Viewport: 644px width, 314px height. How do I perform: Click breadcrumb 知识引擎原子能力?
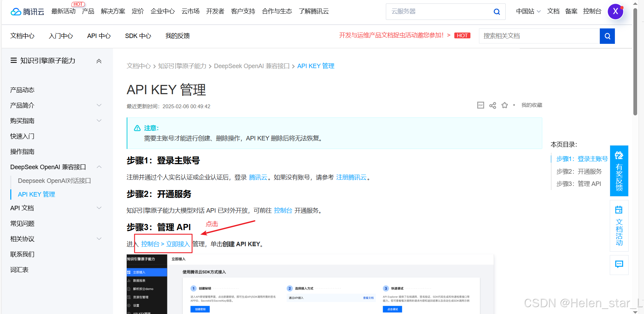point(182,66)
